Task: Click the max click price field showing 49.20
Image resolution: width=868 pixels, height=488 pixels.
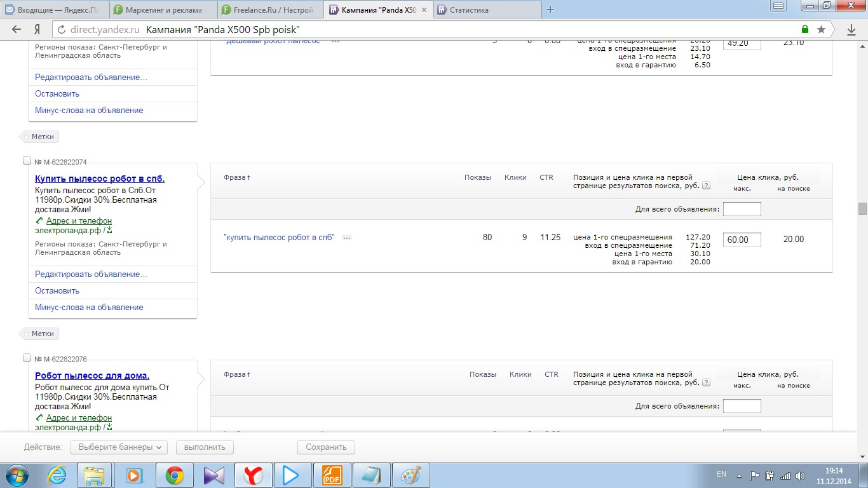Action: (742, 44)
